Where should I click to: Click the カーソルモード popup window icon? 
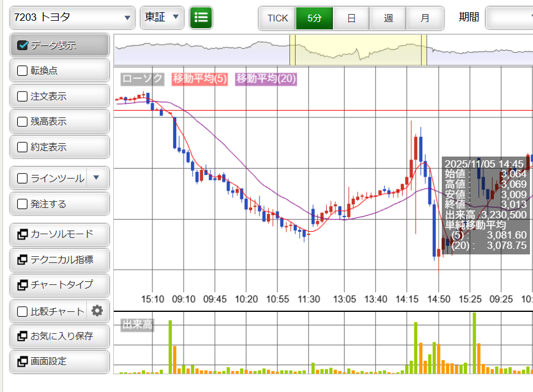coord(23,234)
